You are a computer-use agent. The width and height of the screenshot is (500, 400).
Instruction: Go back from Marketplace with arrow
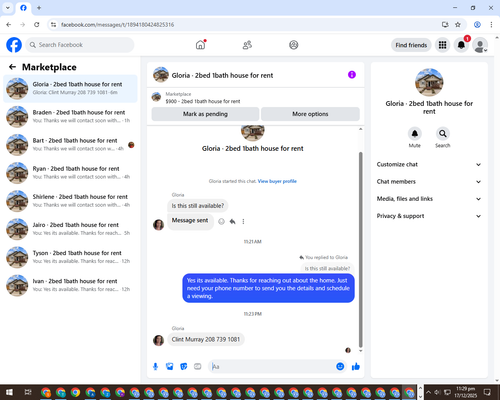(12, 67)
